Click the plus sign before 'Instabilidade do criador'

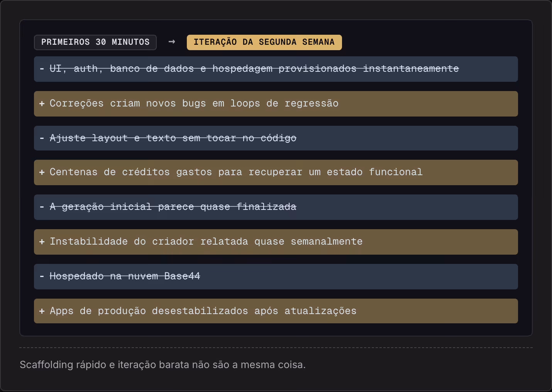tap(42, 242)
